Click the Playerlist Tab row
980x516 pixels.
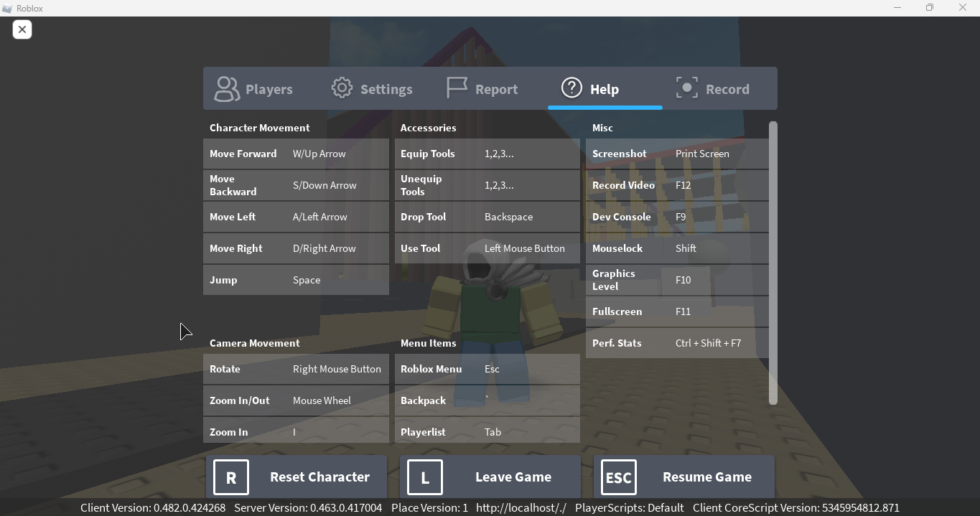[487, 431]
